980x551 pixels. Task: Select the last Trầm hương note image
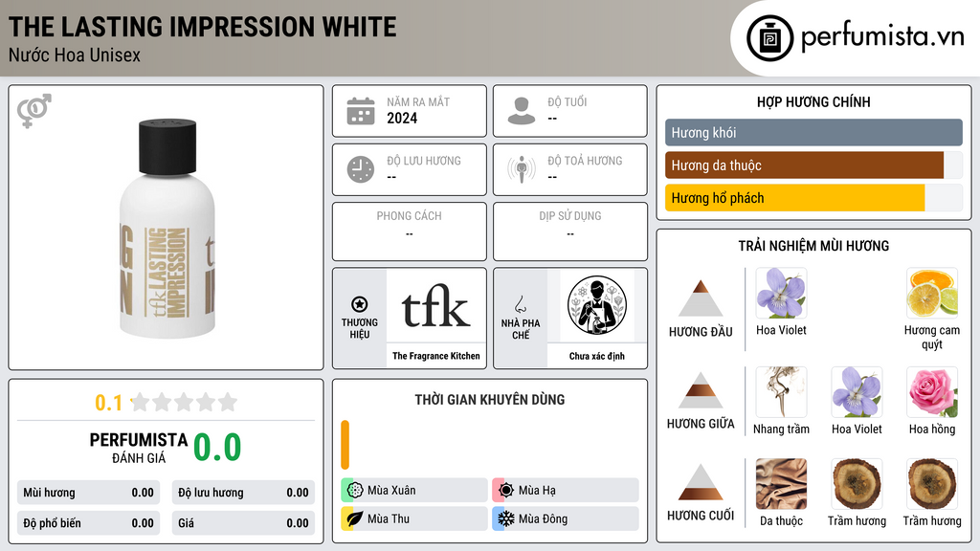(932, 484)
